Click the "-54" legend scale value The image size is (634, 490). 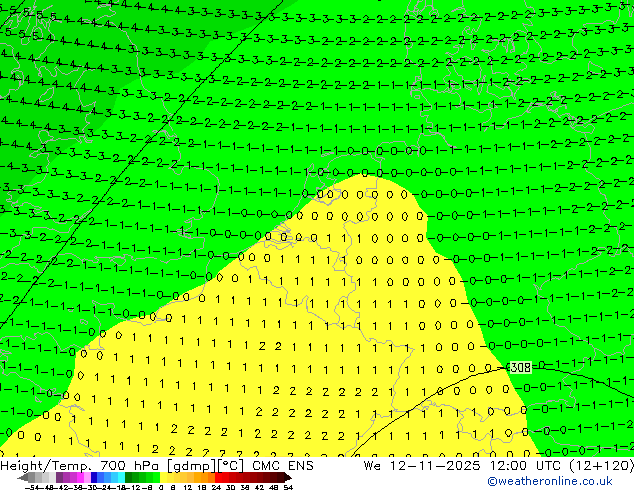(32, 487)
